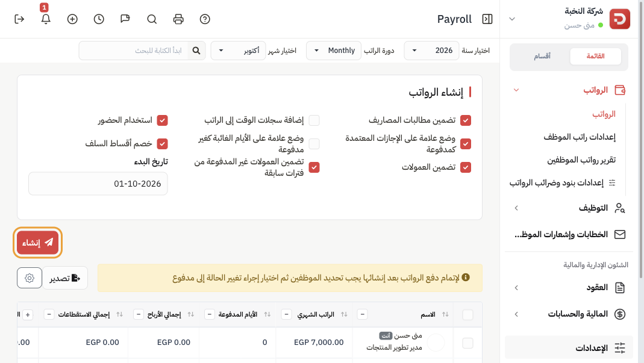Click the start date field 01-10-2026
This screenshot has width=644, height=363.
[x=98, y=184]
